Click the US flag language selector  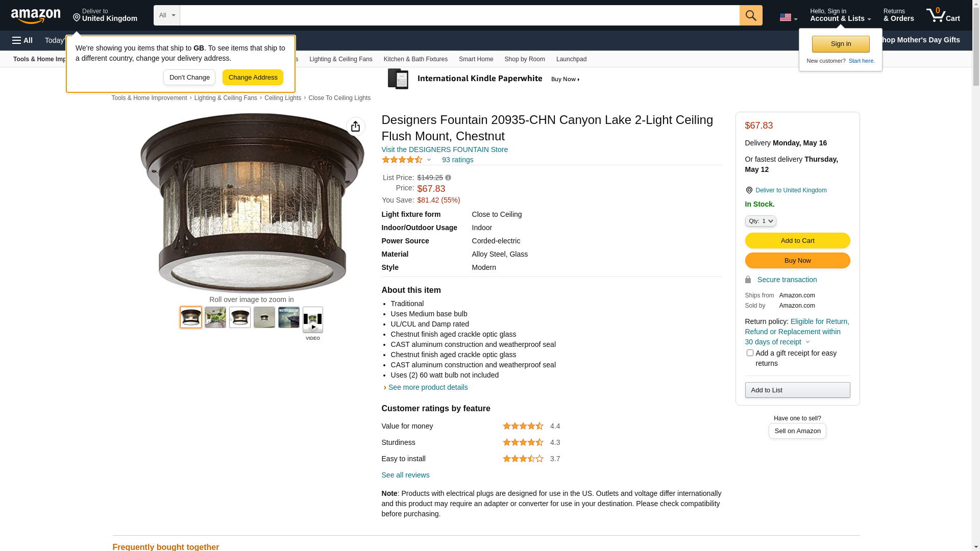pyautogui.click(x=788, y=17)
